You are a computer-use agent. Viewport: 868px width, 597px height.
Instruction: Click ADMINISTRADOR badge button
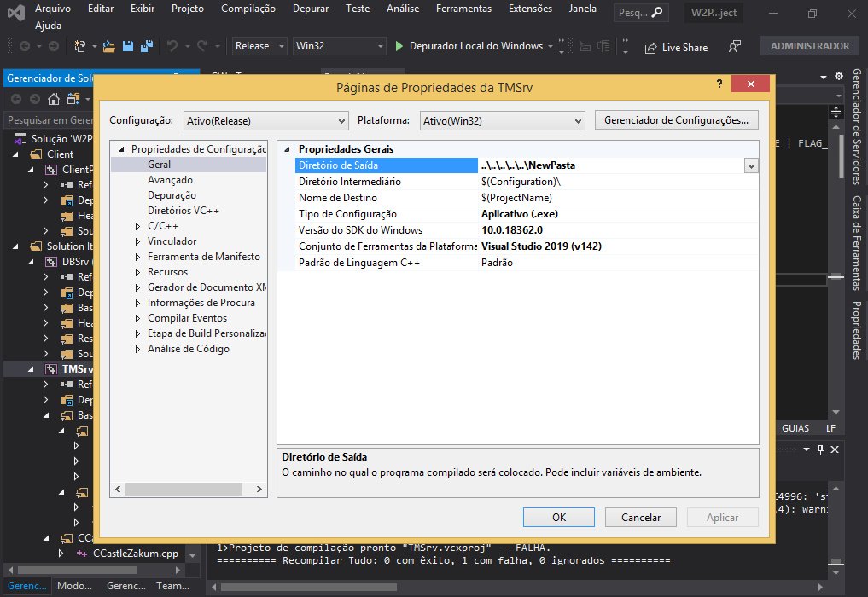coord(810,46)
